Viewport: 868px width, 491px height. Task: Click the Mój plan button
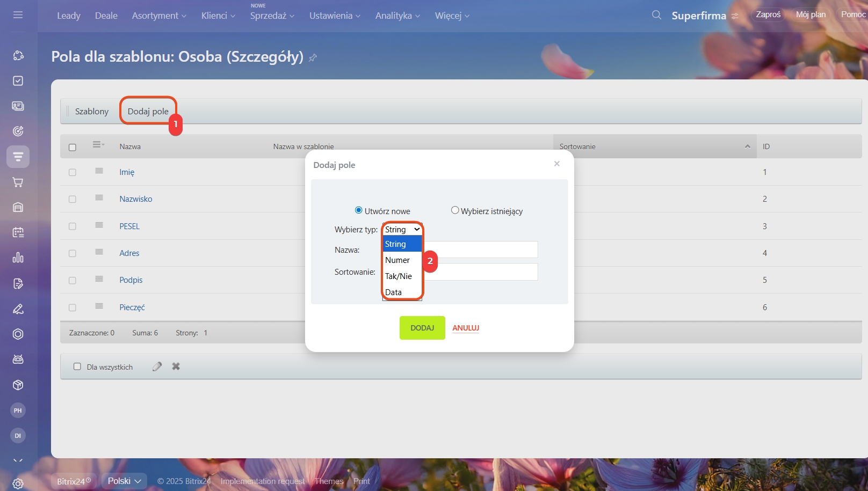click(811, 14)
